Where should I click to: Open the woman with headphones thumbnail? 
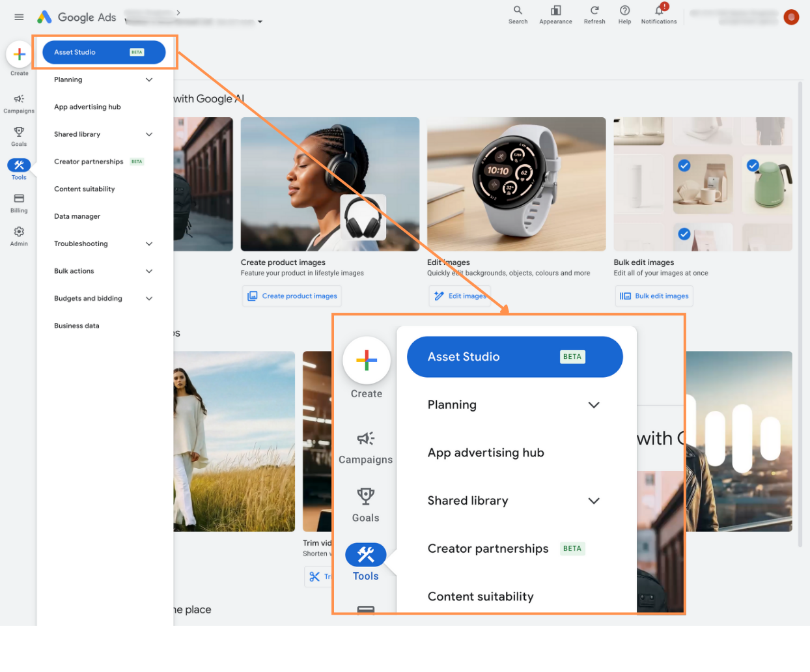pyautogui.click(x=330, y=184)
